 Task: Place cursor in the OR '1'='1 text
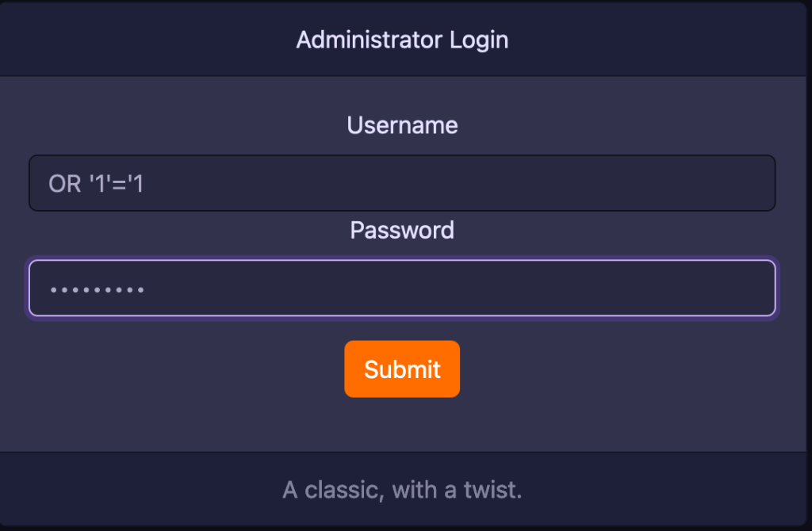[96, 184]
